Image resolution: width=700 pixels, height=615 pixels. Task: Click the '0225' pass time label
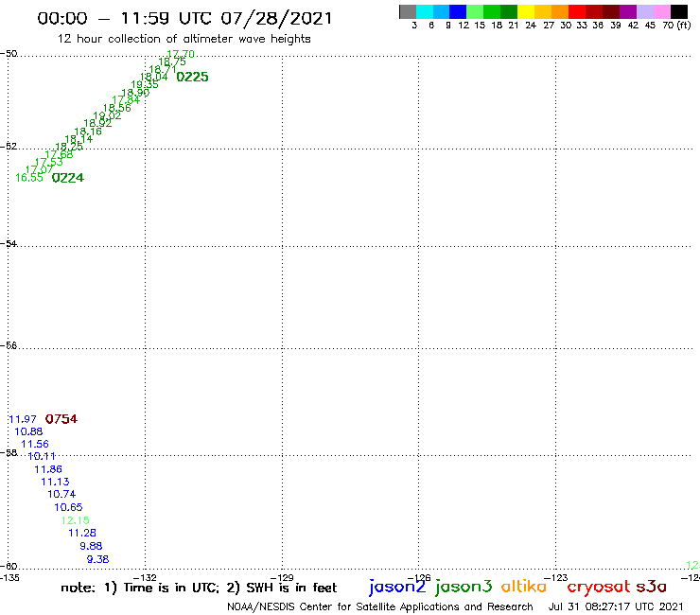[x=192, y=77]
